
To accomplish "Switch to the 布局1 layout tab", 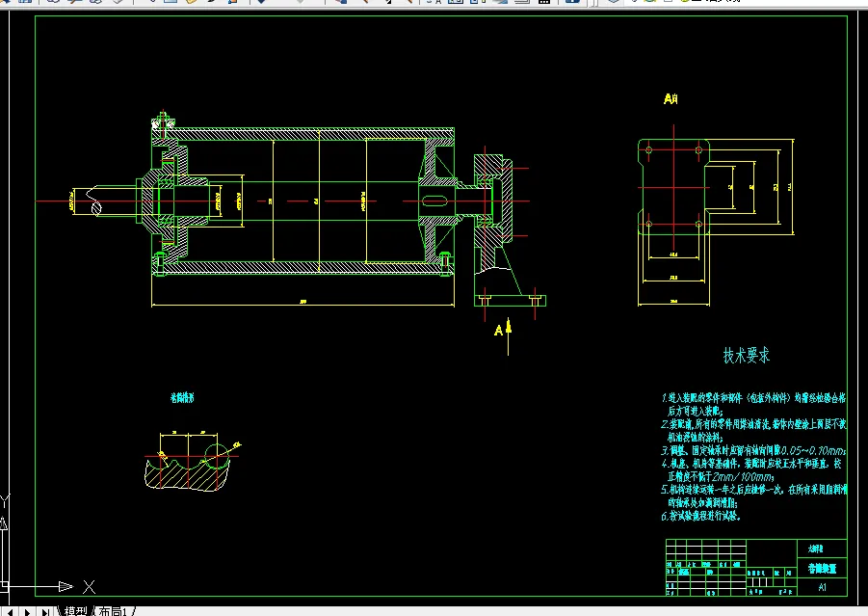I will point(113,611).
